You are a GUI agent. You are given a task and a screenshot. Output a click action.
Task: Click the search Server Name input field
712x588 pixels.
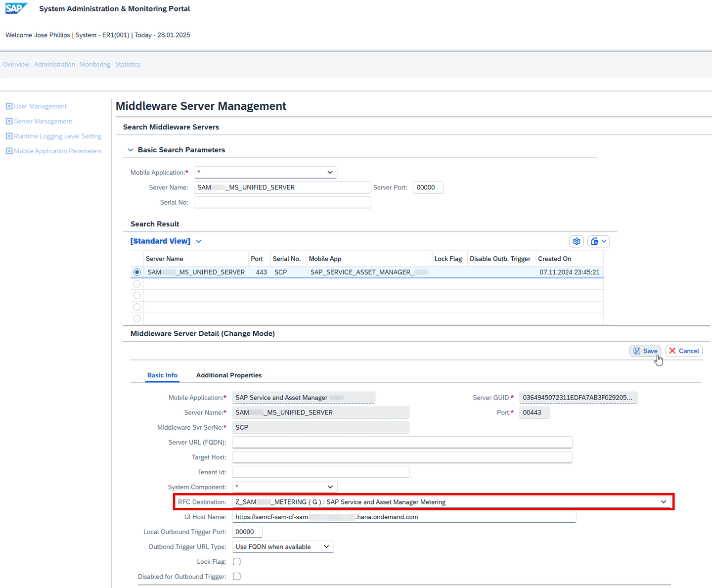pyautogui.click(x=282, y=187)
